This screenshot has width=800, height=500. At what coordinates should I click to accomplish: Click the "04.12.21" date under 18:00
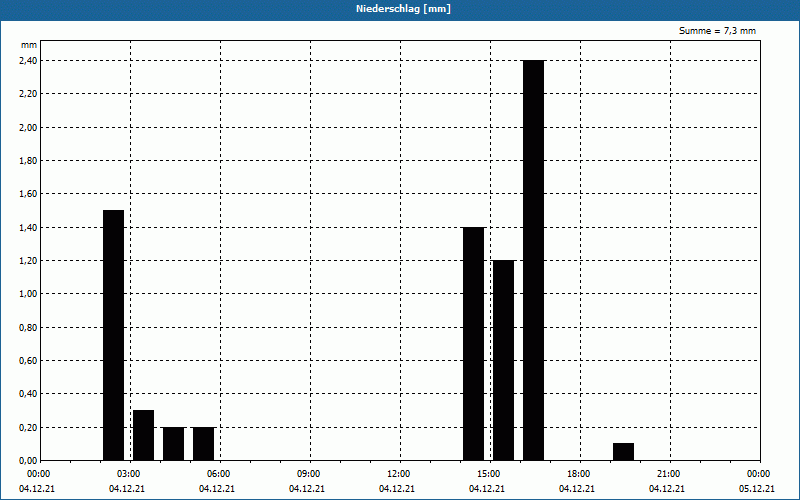click(x=577, y=489)
